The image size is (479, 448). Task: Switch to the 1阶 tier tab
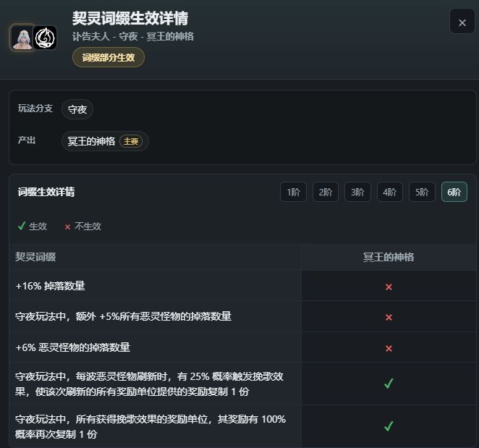(293, 192)
